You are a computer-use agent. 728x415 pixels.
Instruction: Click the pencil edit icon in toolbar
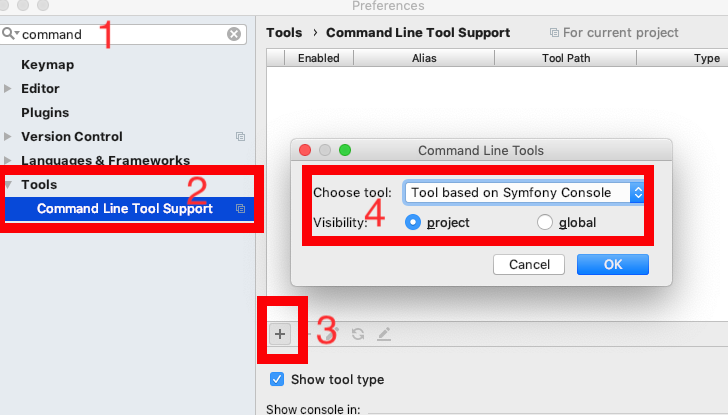[384, 334]
